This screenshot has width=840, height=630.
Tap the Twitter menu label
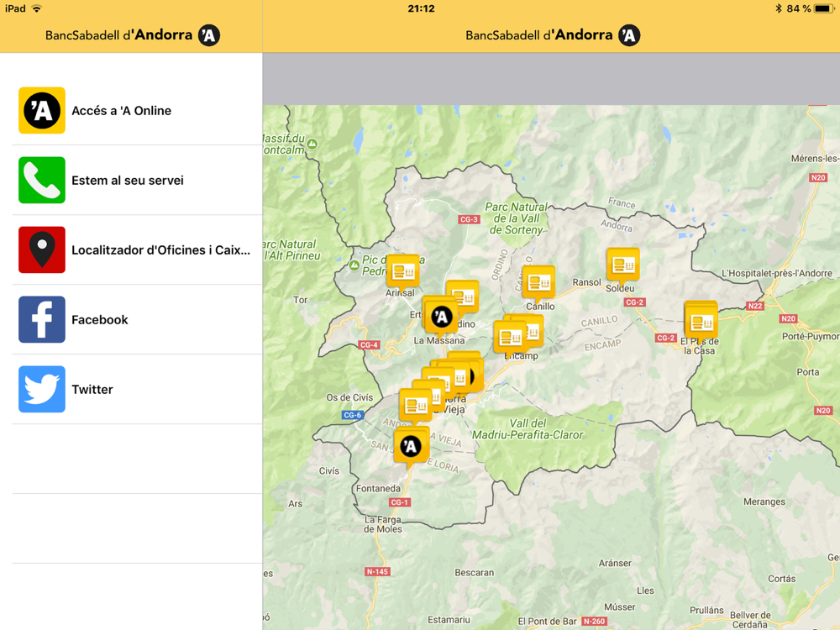point(92,390)
